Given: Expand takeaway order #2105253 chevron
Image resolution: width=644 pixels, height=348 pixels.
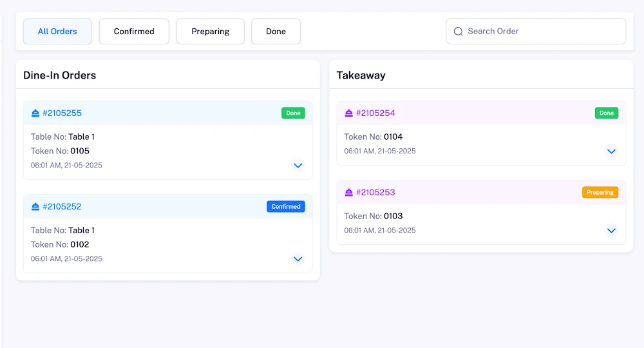Looking at the screenshot, I should [x=611, y=231].
